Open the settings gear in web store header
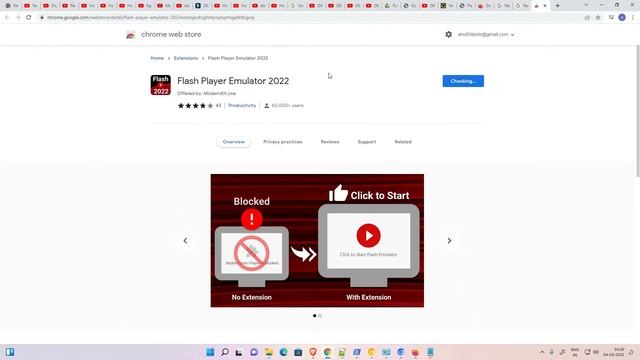640x360 pixels. click(x=449, y=34)
